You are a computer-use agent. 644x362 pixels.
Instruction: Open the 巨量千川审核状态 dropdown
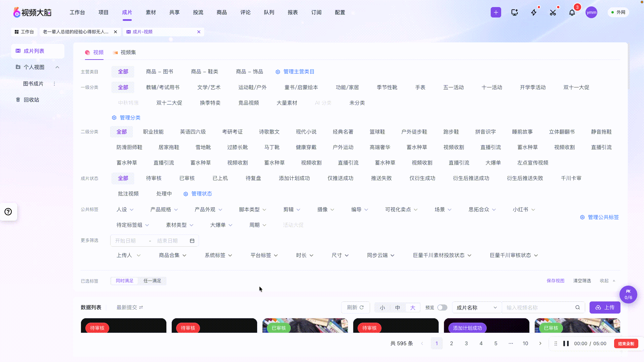click(514, 255)
